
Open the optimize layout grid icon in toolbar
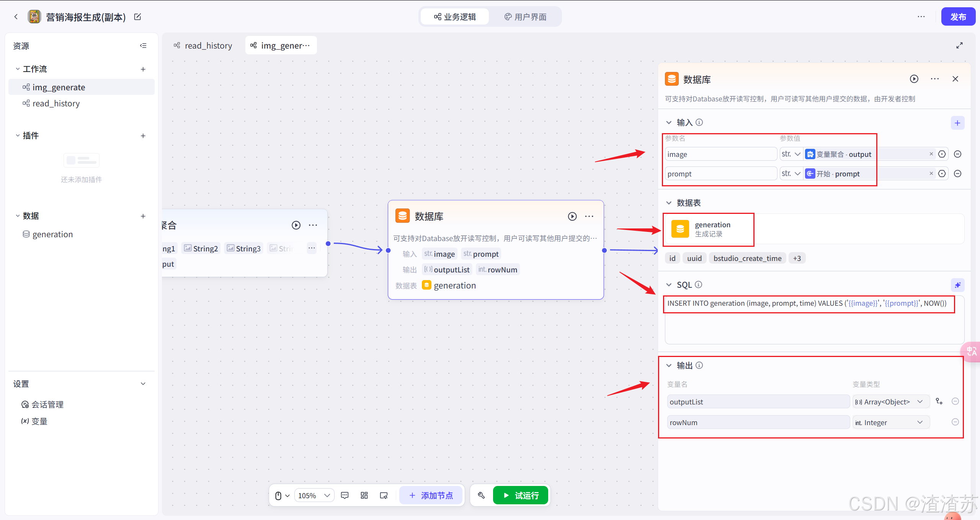pos(364,496)
